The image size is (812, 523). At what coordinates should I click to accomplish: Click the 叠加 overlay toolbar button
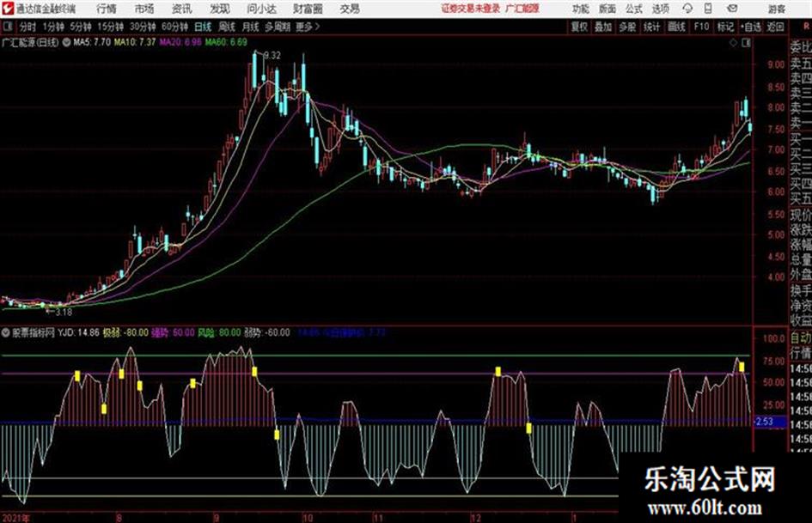[x=603, y=27]
